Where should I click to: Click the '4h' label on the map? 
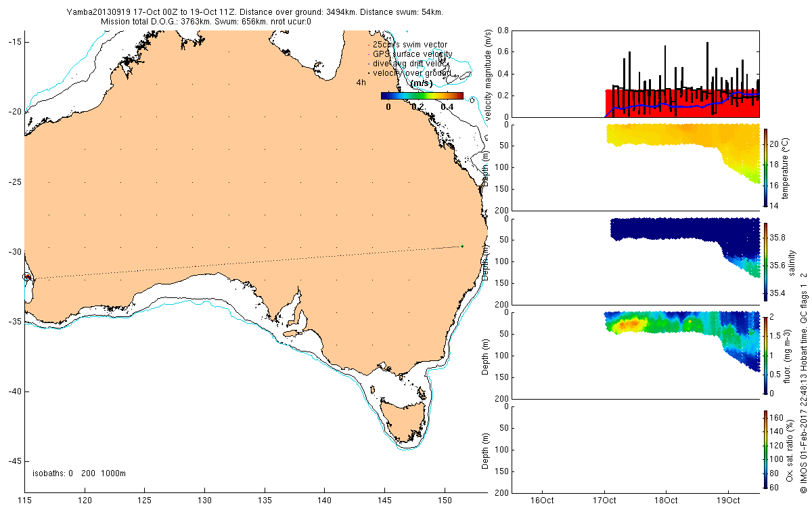point(361,82)
